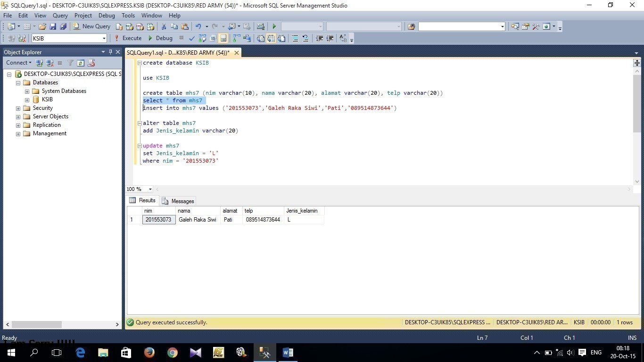Open a new MDX query

(x=130, y=26)
